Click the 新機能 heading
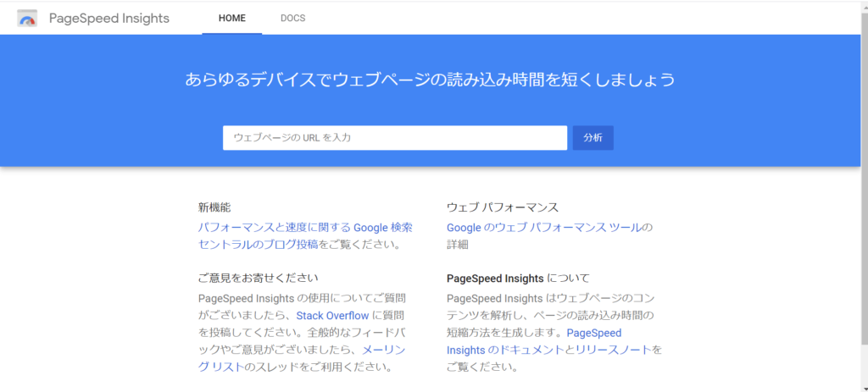 (214, 207)
